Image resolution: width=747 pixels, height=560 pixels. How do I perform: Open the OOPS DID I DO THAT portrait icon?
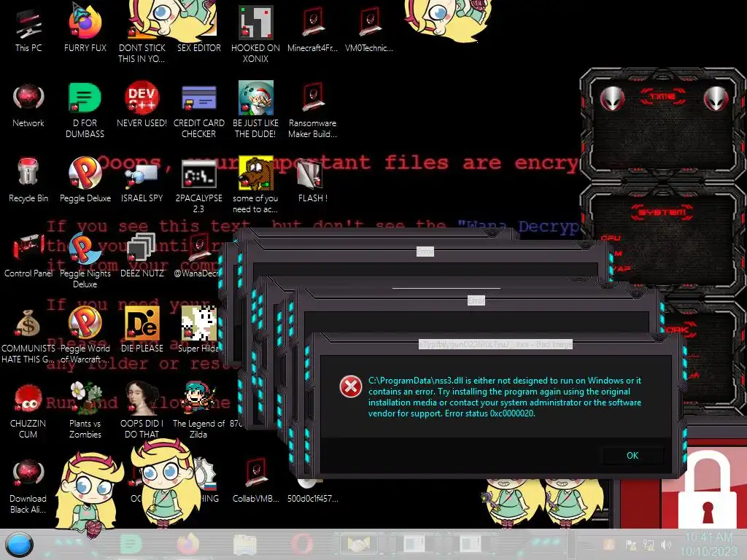(x=142, y=411)
